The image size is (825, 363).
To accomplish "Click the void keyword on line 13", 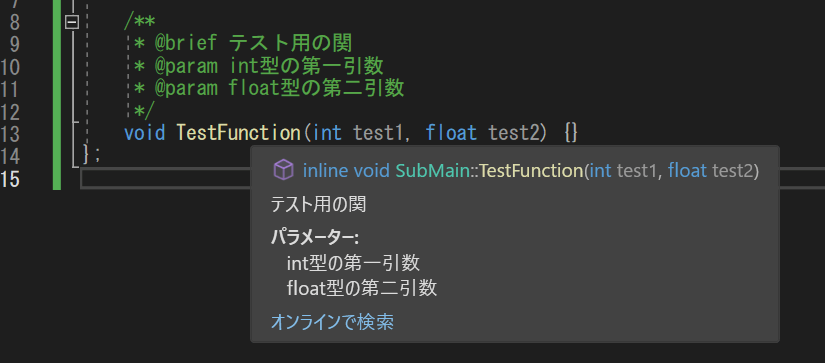I will click(x=145, y=133).
